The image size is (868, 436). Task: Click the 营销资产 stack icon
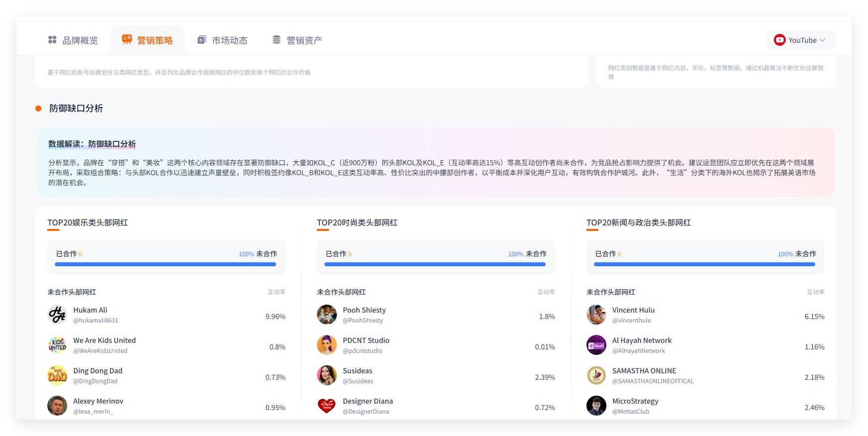[x=277, y=40]
